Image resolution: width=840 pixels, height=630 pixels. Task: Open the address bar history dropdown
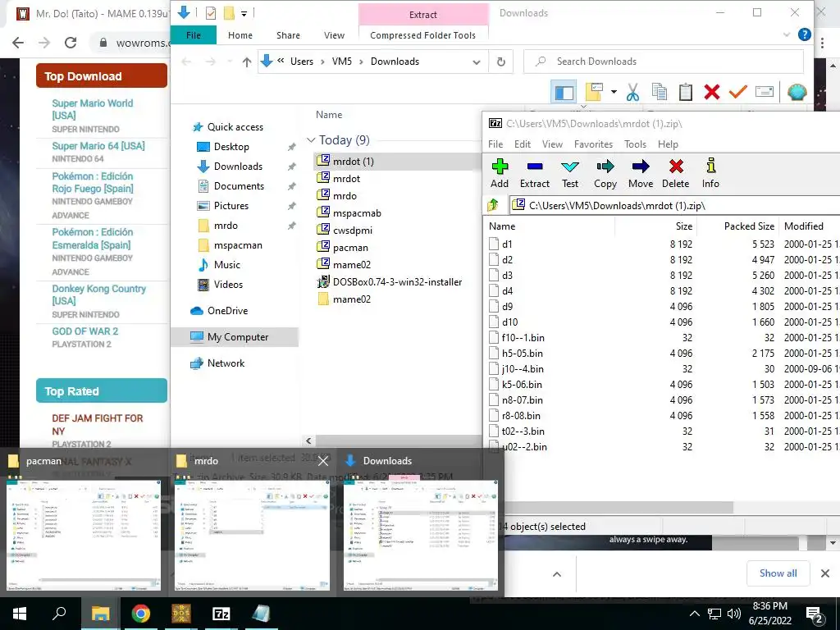click(477, 62)
